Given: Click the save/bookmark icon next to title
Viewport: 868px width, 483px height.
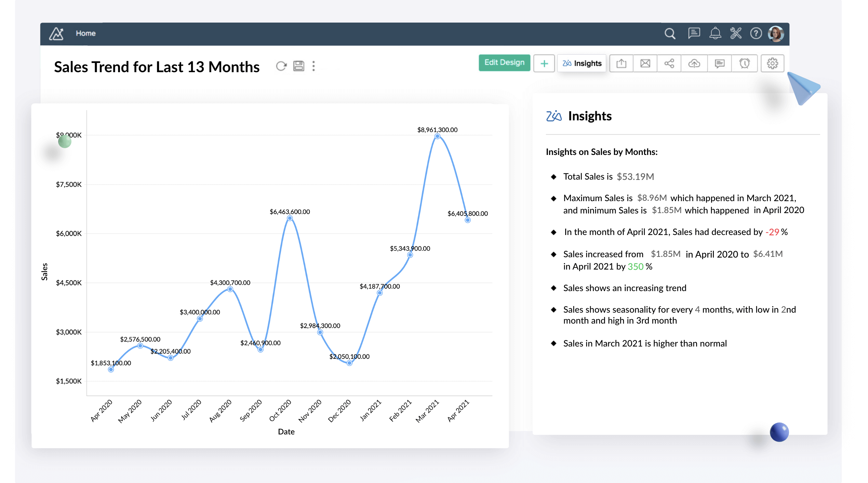Looking at the screenshot, I should (x=298, y=66).
